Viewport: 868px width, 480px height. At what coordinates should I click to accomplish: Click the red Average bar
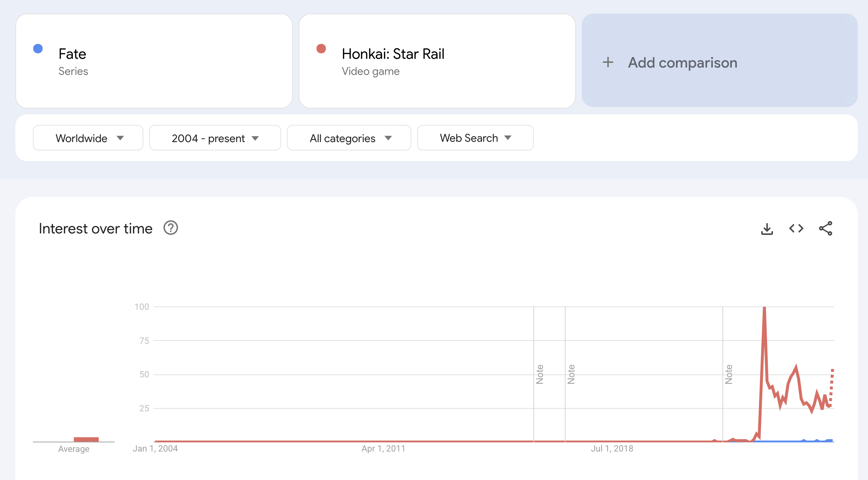coord(86,439)
